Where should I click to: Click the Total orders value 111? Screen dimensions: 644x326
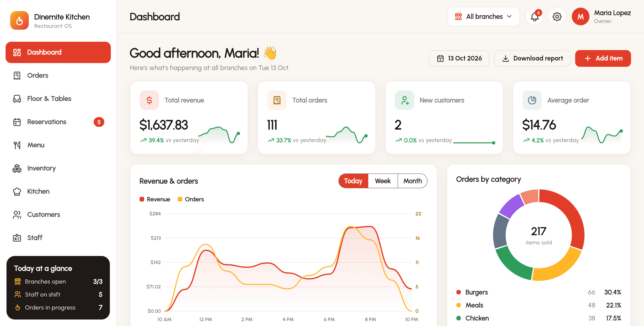pos(272,125)
